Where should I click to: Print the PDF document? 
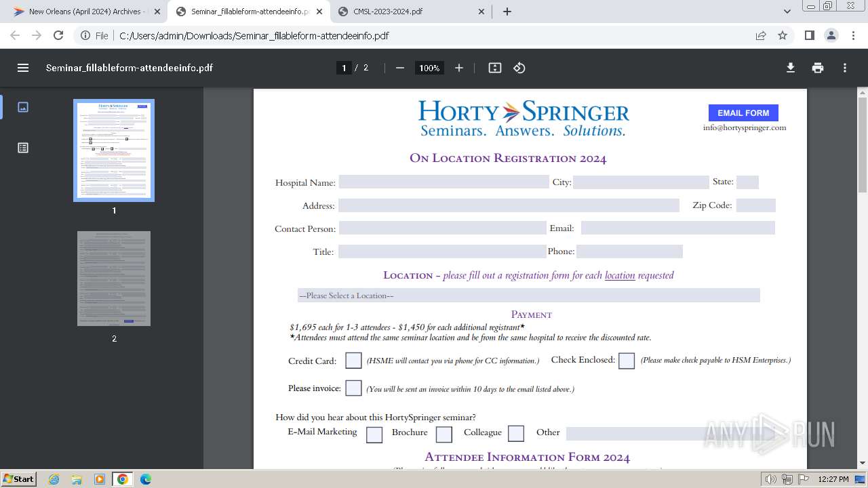tap(818, 68)
